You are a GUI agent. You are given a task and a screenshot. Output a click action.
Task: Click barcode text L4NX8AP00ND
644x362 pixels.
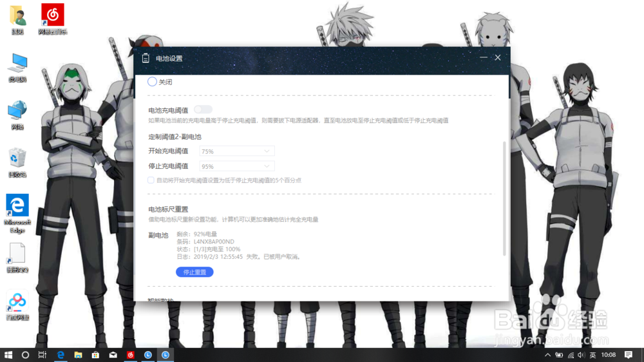(x=214, y=242)
